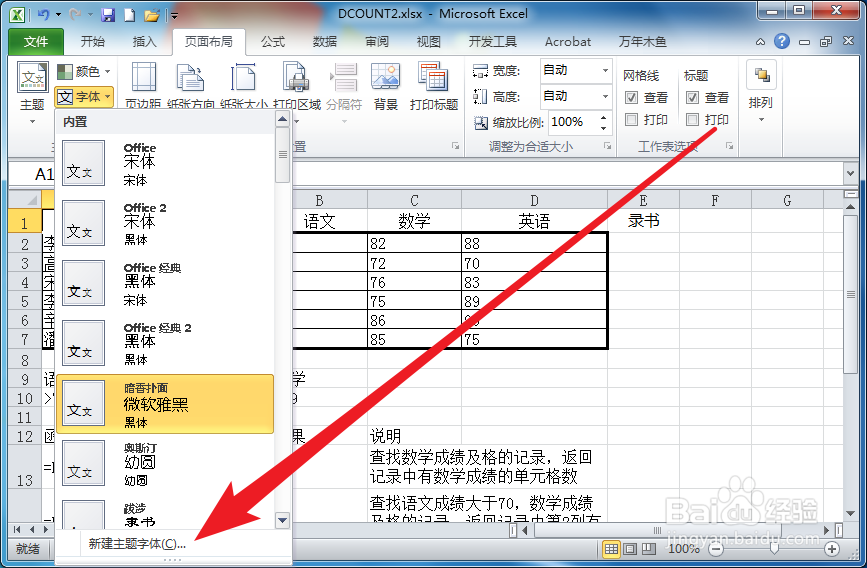The width and height of the screenshot is (867, 568).
Task: Switch to Normal view in status bar
Action: 611,549
